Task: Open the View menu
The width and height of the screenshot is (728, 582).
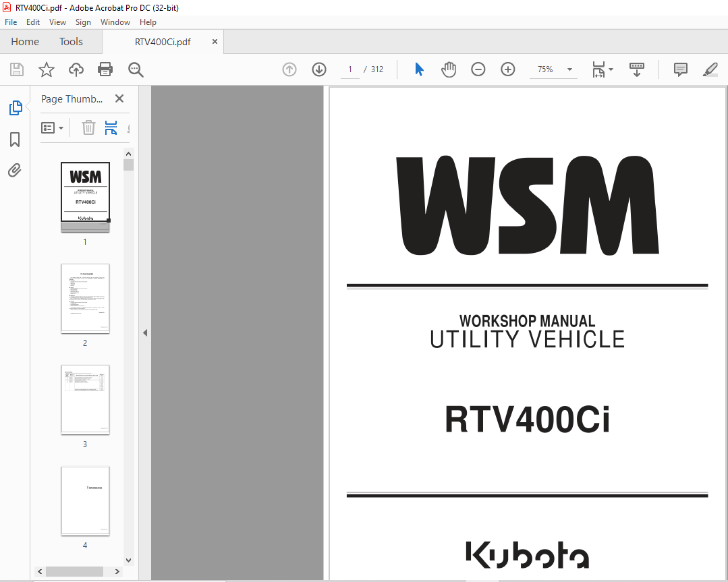Action: 57,22
